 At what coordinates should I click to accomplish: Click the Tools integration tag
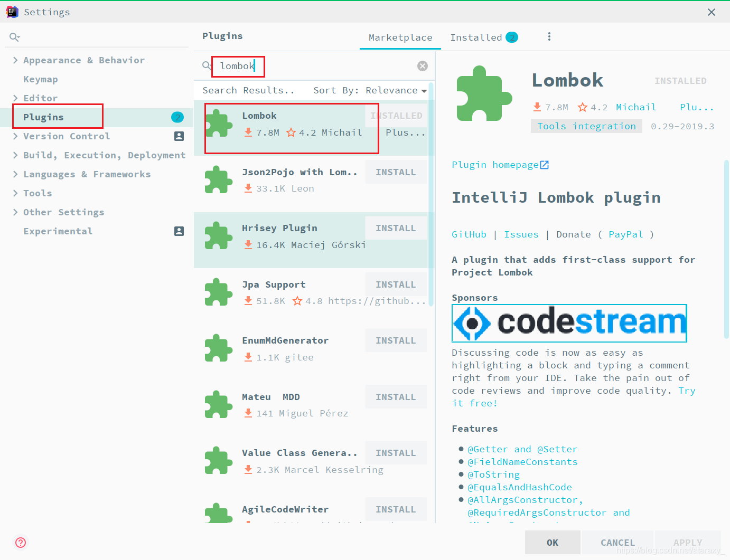pos(586,126)
